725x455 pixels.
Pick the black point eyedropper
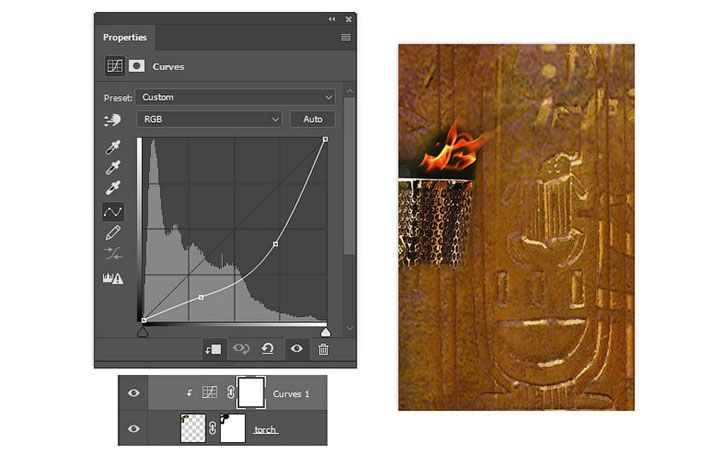pyautogui.click(x=112, y=147)
